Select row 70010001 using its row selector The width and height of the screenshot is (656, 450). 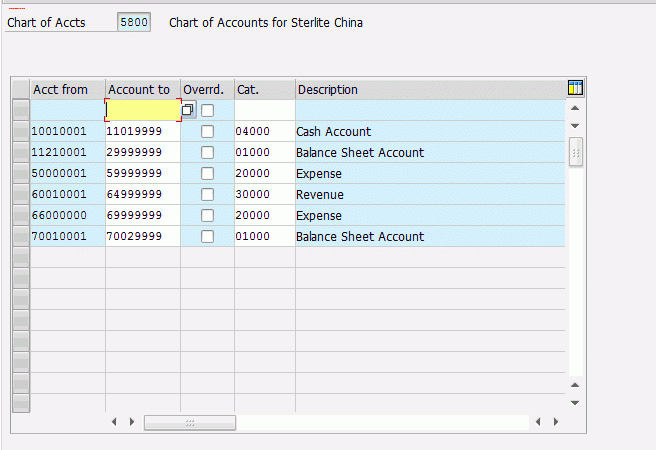21,236
